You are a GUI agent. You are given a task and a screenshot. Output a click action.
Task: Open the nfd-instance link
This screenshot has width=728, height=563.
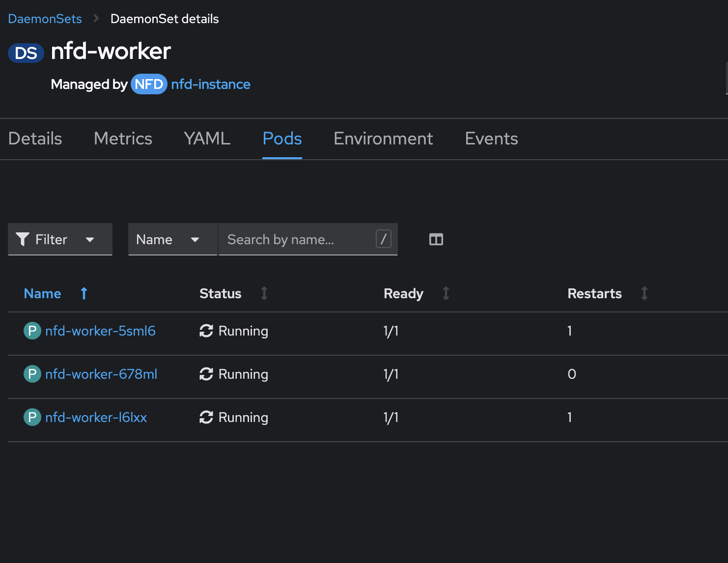click(x=211, y=84)
